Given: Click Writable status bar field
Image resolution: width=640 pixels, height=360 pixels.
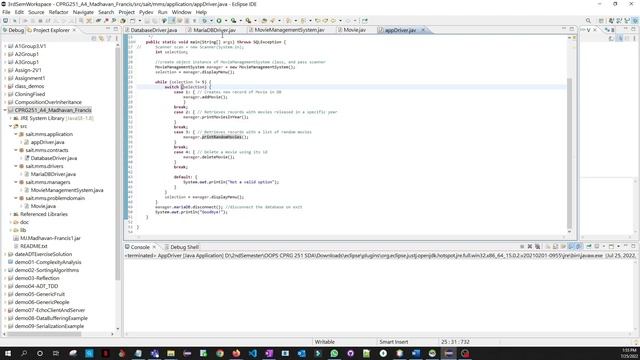Looking at the screenshot, I should click(324, 342).
